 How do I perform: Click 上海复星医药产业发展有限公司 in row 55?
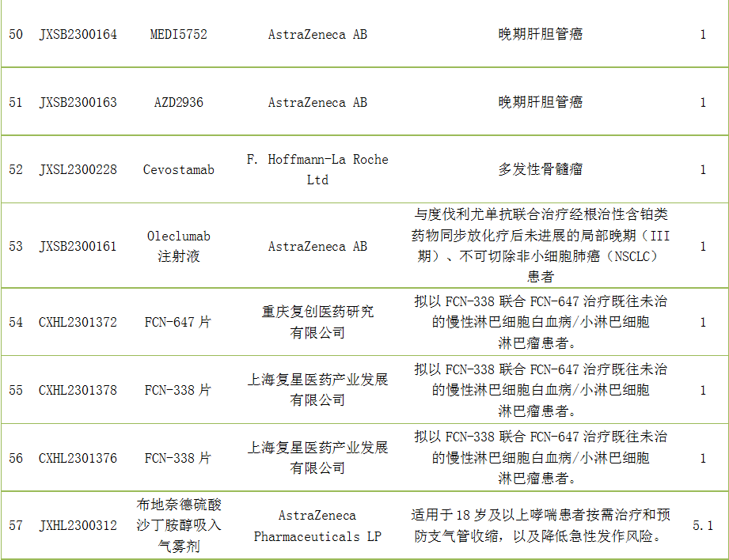(x=317, y=389)
